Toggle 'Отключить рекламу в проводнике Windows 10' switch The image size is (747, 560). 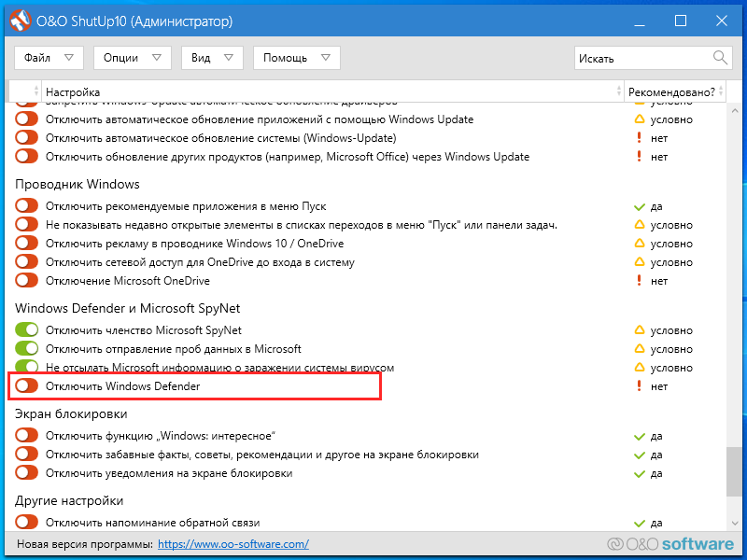pyautogui.click(x=26, y=243)
